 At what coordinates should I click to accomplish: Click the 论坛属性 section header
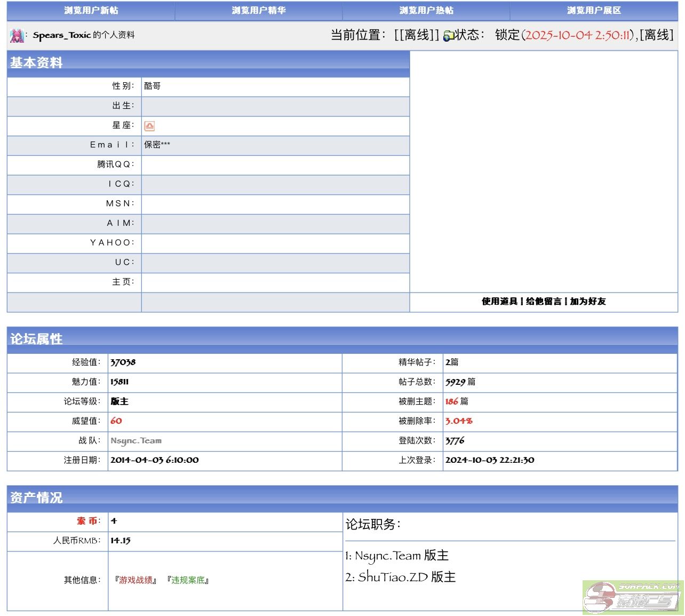(x=36, y=339)
